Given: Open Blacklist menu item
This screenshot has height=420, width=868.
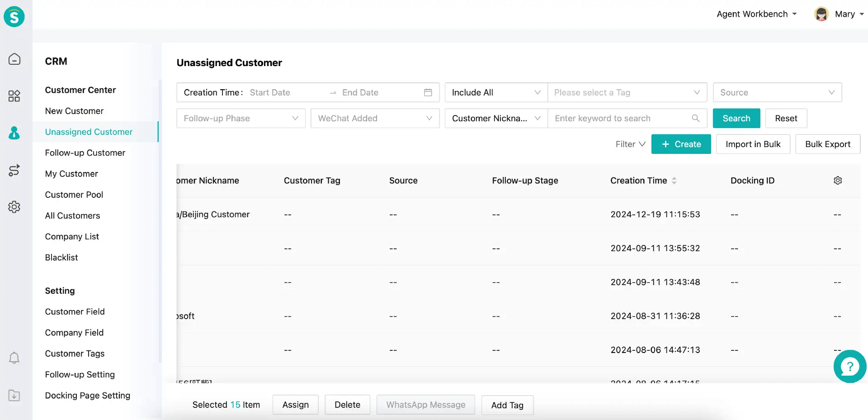Looking at the screenshot, I should pos(61,257).
